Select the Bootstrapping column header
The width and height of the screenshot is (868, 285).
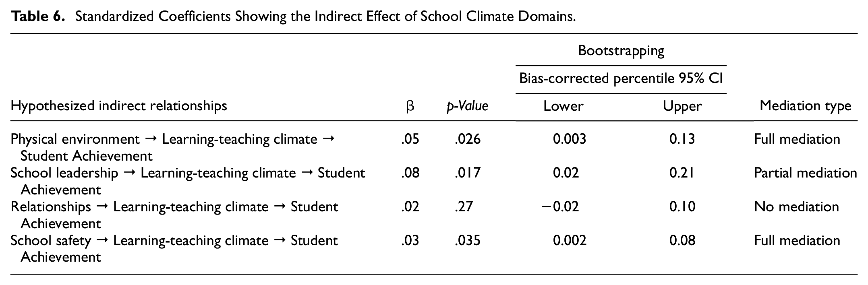pyautogui.click(x=621, y=50)
